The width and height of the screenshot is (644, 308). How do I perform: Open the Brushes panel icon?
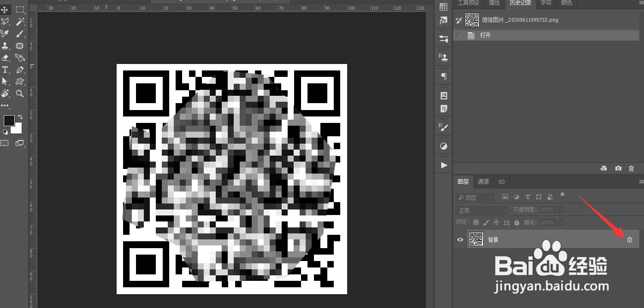(x=443, y=128)
